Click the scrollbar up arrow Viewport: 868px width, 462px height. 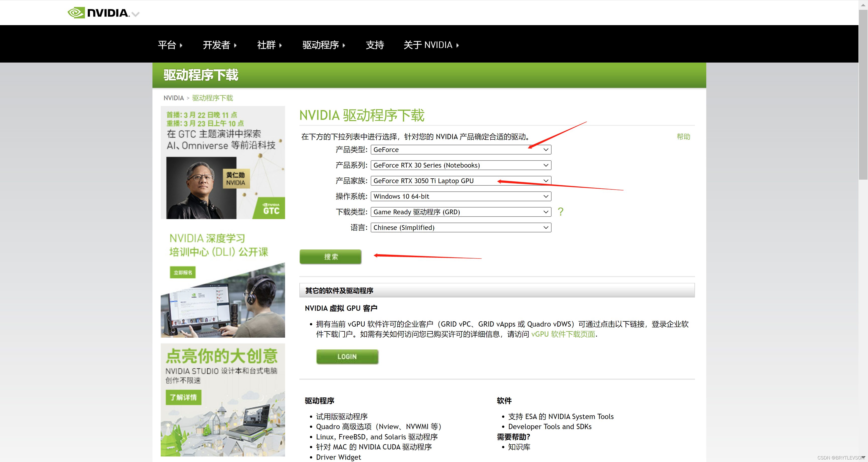point(863,5)
